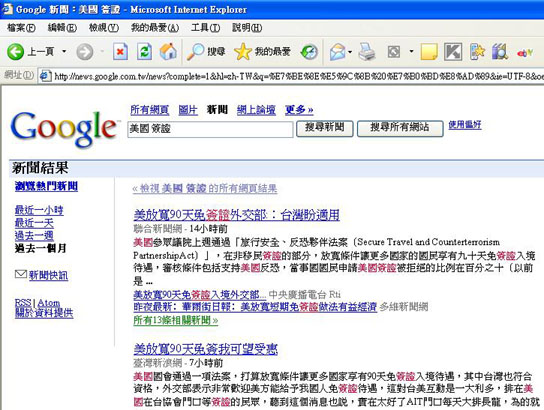Click the Mail envelope toolbar icon
Image resolution: width=544 pixels, height=410 pixels.
(x=337, y=52)
